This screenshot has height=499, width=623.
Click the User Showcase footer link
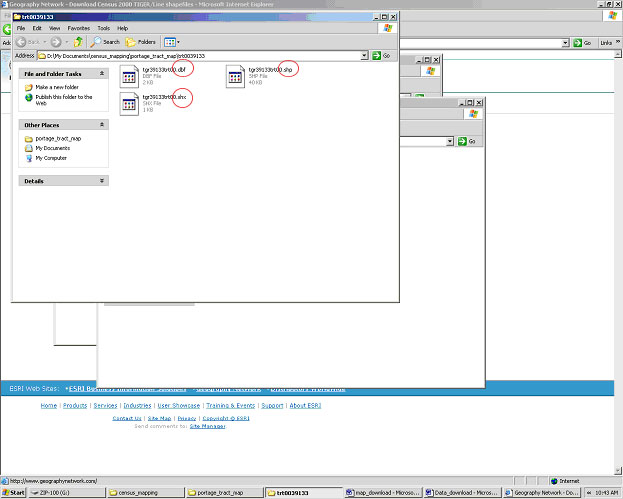pyautogui.click(x=178, y=405)
